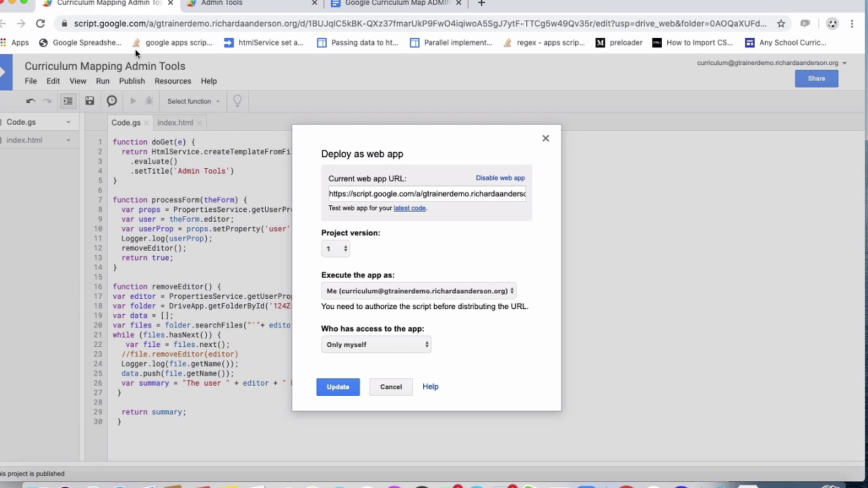Click the Update button
Screen dimensions: 868x488
pos(338,387)
